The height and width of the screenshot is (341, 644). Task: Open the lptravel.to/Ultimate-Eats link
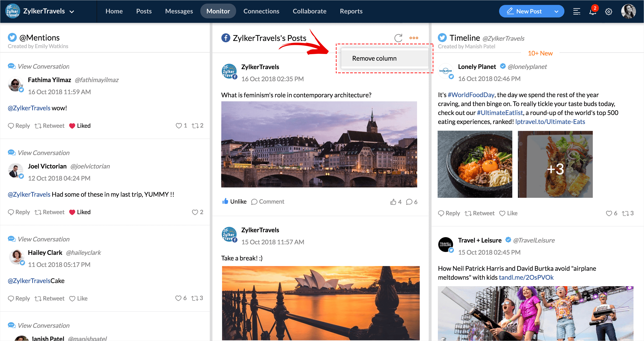click(x=550, y=122)
